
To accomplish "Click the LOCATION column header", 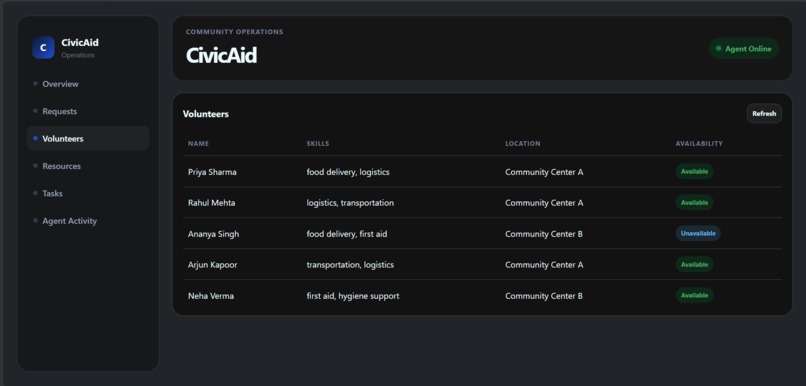I will pos(523,143).
